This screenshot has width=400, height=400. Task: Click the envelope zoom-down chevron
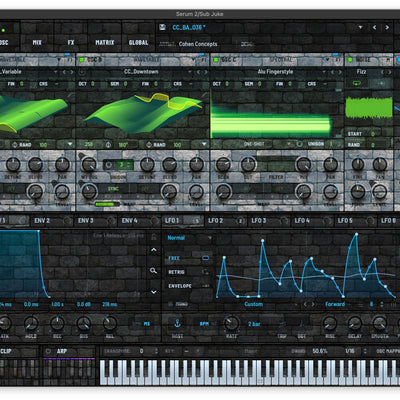point(154,292)
